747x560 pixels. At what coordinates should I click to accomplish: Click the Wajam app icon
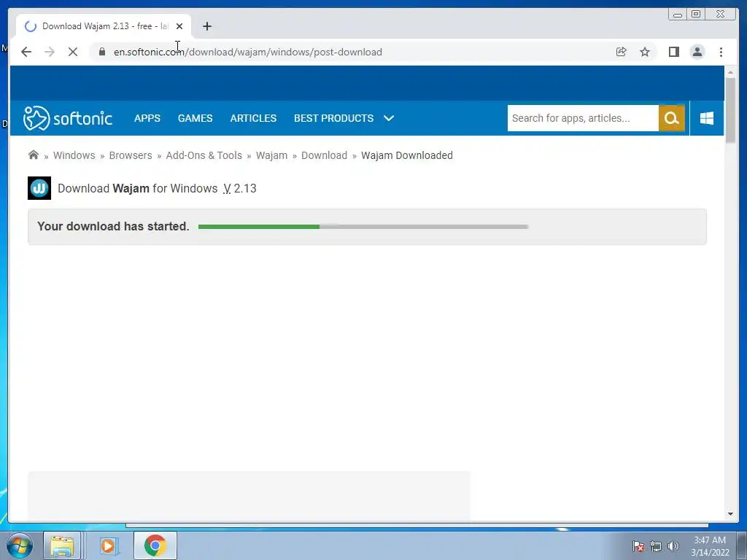[x=39, y=188]
